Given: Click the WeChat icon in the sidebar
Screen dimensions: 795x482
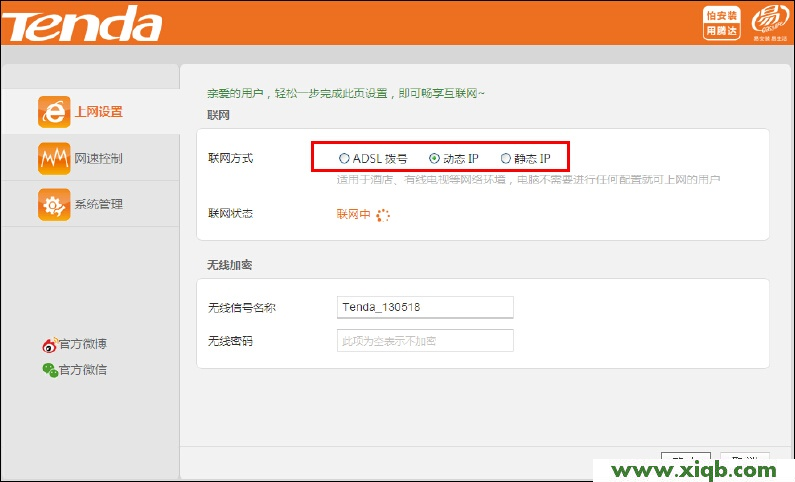Looking at the screenshot, I should [50, 370].
